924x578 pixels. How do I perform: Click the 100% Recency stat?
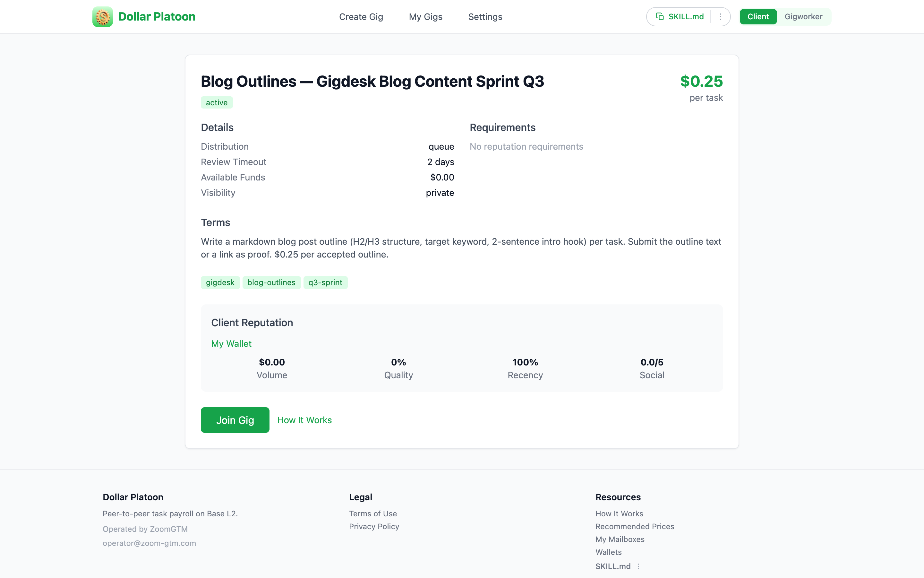(x=525, y=369)
